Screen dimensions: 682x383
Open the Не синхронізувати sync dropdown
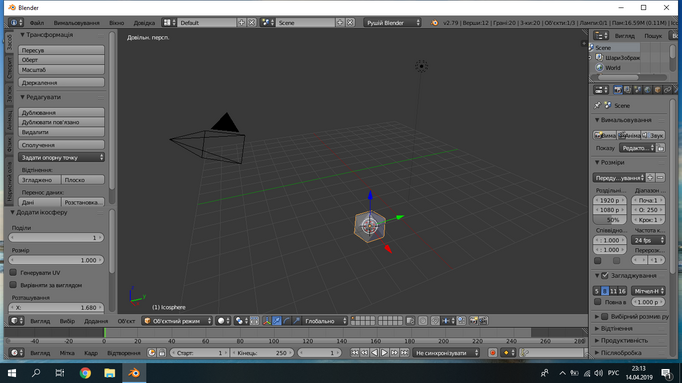click(x=446, y=353)
